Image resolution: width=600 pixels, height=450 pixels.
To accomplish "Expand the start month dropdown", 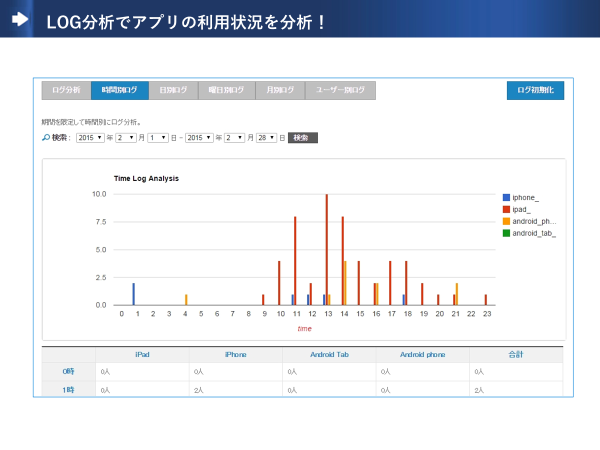I will point(125,137).
